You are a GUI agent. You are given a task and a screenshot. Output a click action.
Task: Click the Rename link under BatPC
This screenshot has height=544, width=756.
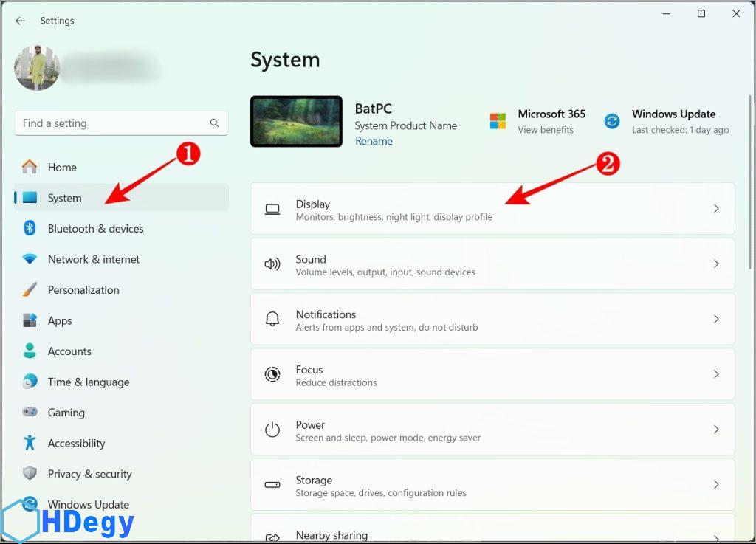click(x=374, y=141)
